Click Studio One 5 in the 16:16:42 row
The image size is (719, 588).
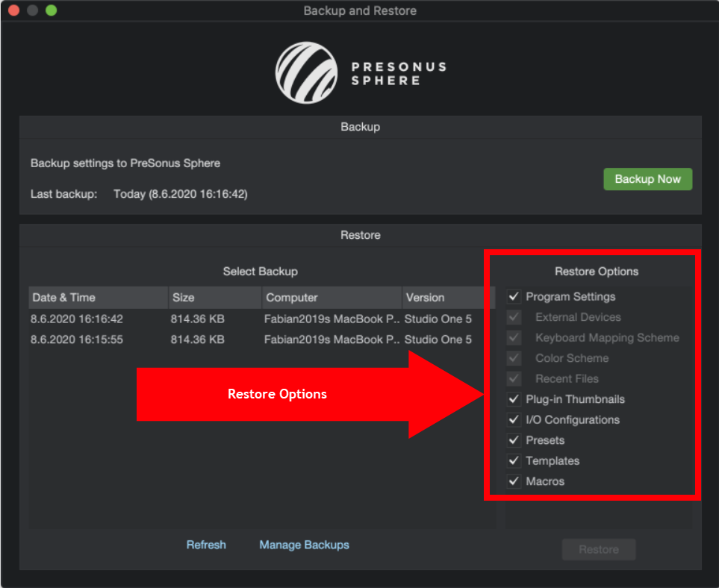438,319
